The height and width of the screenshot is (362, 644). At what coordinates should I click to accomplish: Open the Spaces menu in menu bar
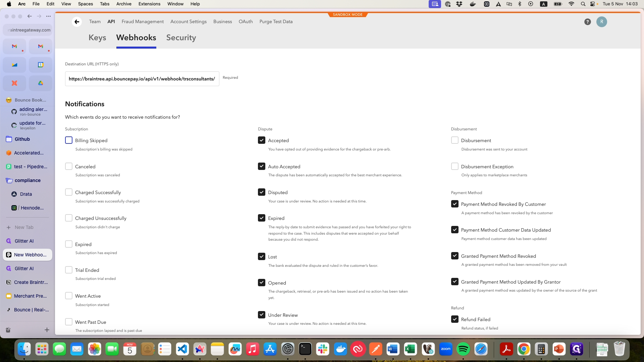86,4
